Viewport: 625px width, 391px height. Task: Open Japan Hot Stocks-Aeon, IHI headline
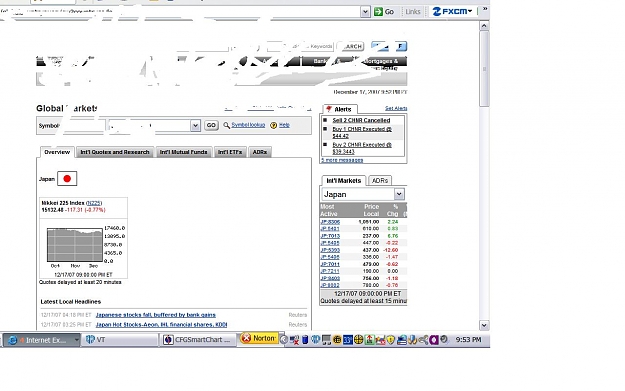(161, 324)
